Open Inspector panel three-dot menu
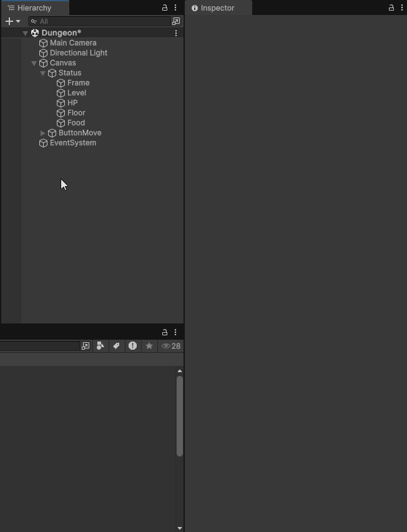407x532 pixels. [402, 7]
